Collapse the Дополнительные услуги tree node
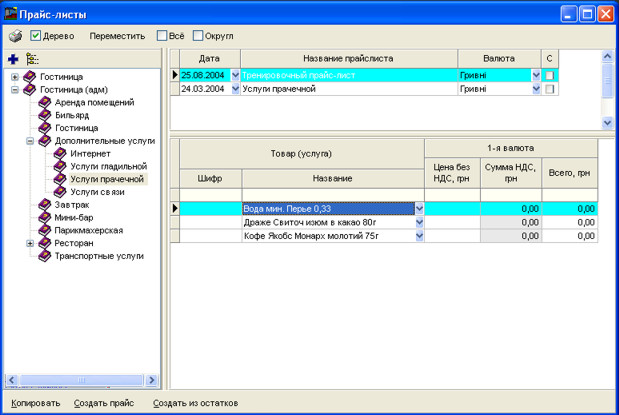This screenshot has height=415, width=619. pyautogui.click(x=30, y=141)
